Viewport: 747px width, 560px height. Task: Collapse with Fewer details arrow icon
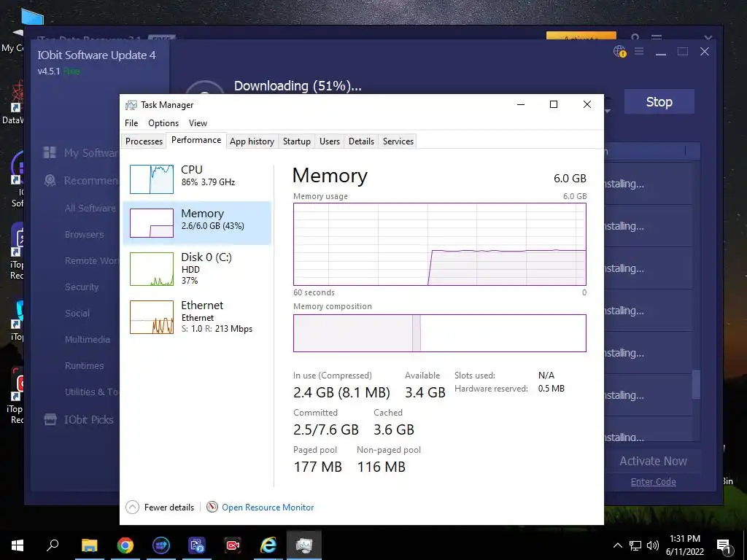point(133,507)
